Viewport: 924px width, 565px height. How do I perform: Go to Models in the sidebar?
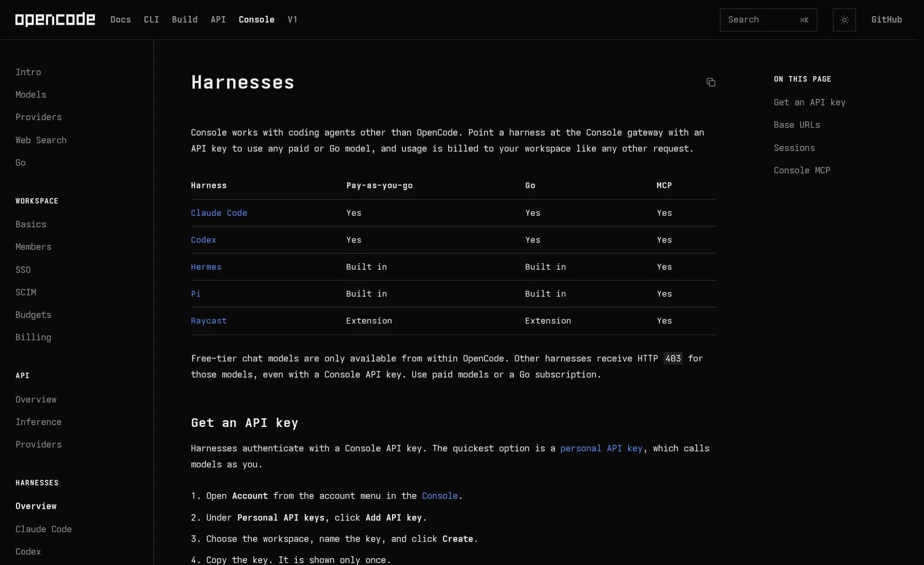click(x=31, y=95)
